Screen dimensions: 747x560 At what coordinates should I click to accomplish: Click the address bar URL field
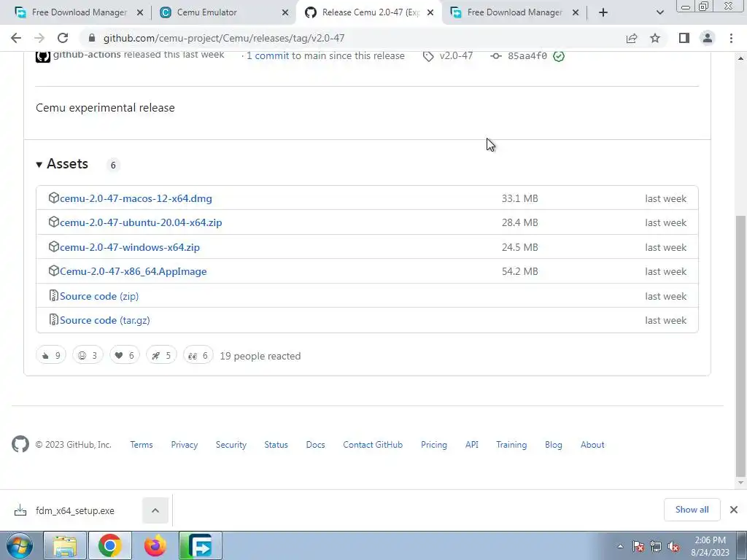point(352,38)
